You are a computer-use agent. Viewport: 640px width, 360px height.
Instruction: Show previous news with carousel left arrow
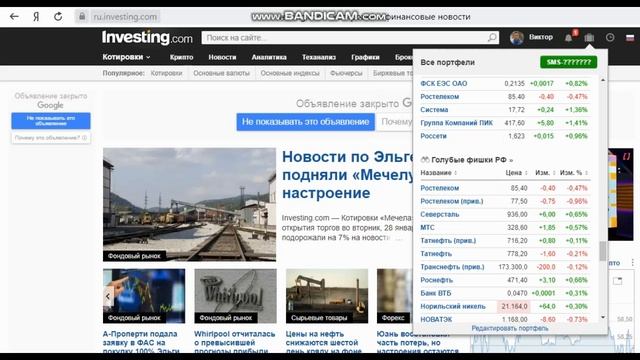click(x=108, y=296)
